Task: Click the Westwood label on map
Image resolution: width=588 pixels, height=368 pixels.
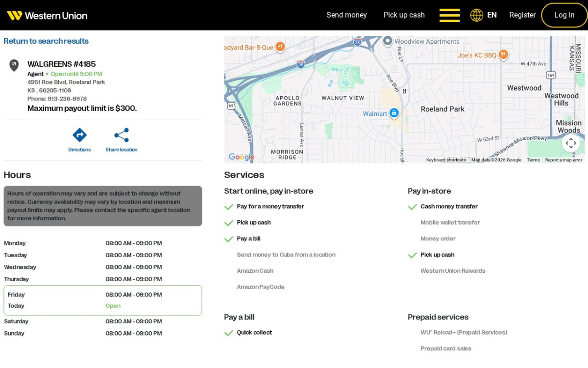Action: point(524,88)
